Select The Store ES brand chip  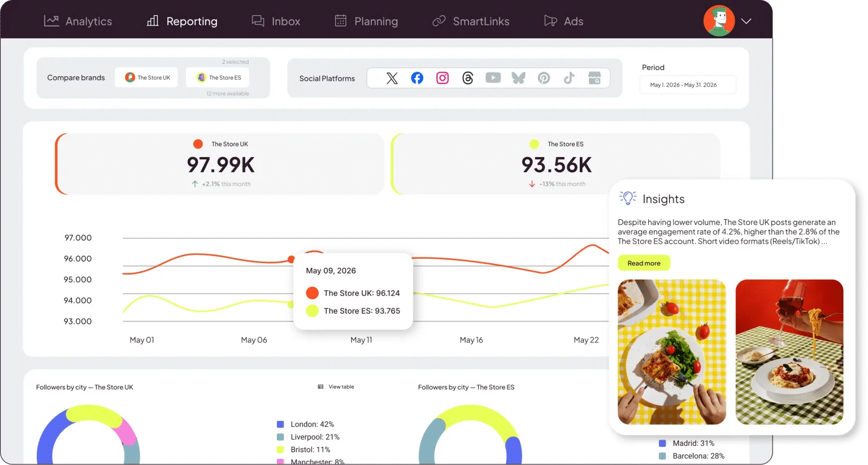click(x=218, y=77)
